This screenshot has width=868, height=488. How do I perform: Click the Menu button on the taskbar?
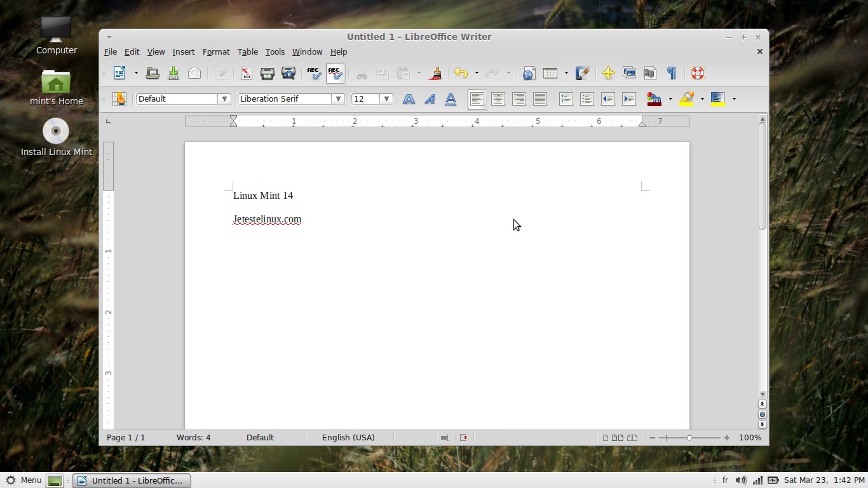(x=23, y=480)
